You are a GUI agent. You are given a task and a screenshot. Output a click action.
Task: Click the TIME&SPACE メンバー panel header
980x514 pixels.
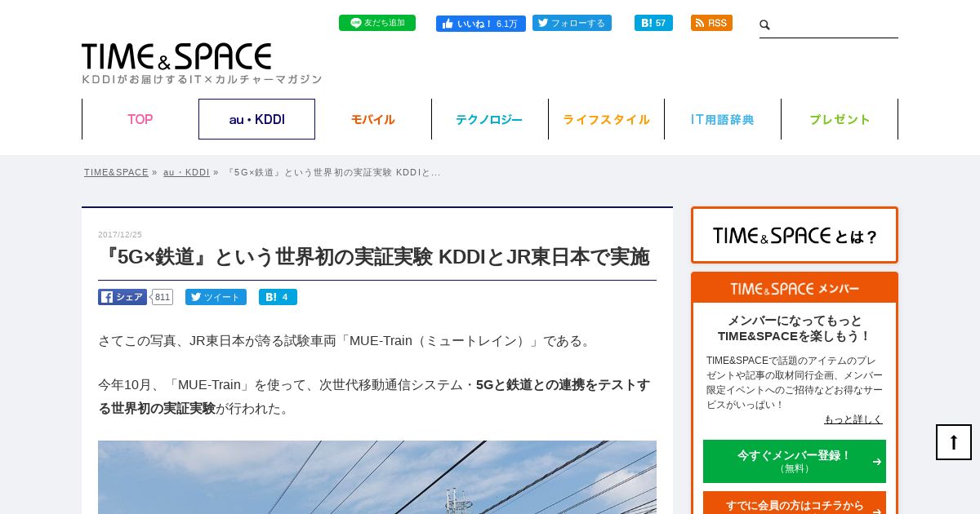tap(795, 289)
